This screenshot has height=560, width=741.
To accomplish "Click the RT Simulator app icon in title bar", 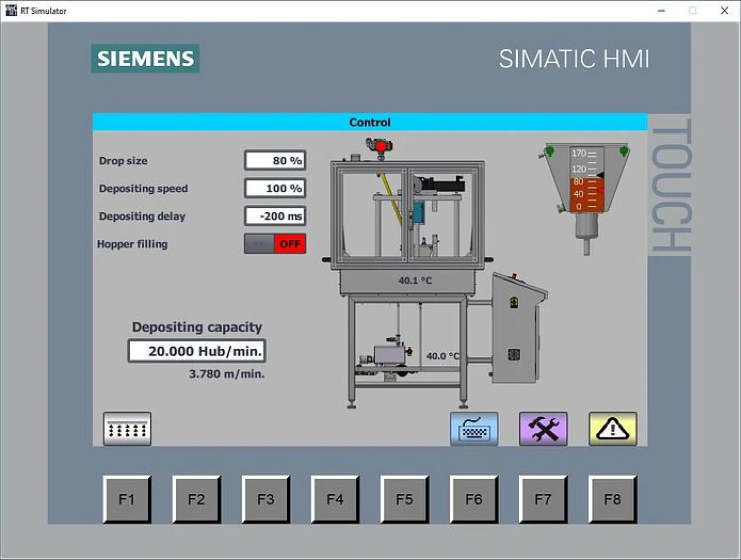I will 11,11.
